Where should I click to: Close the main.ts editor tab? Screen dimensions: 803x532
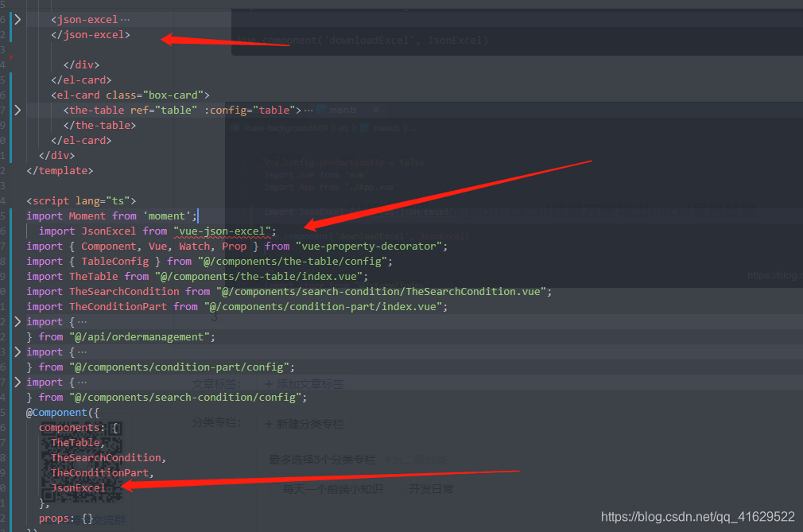[376, 110]
